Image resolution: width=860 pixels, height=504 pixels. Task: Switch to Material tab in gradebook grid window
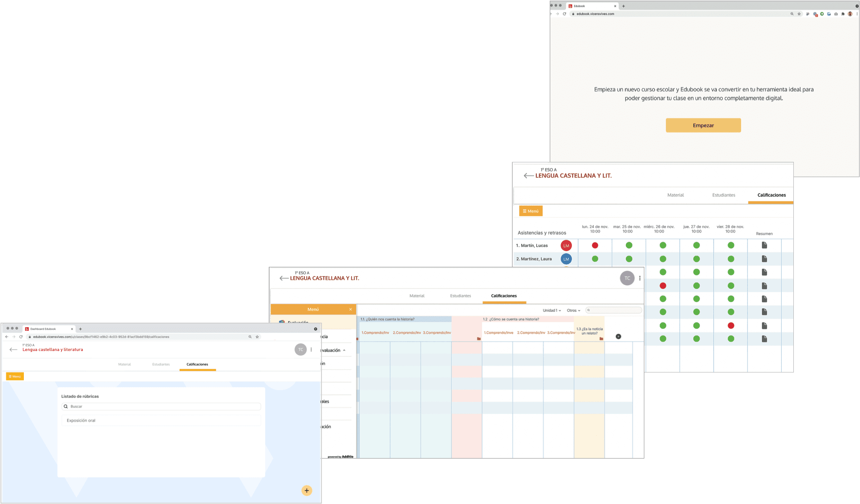tap(417, 296)
